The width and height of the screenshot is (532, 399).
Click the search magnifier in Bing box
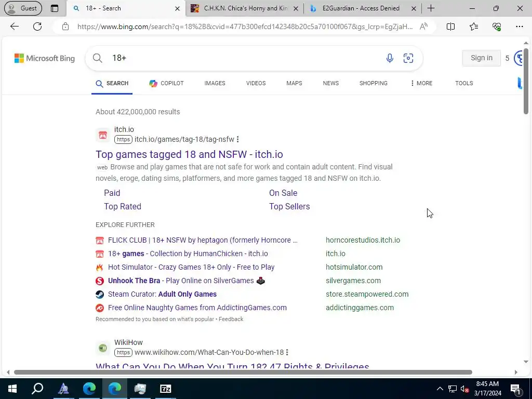click(x=97, y=58)
